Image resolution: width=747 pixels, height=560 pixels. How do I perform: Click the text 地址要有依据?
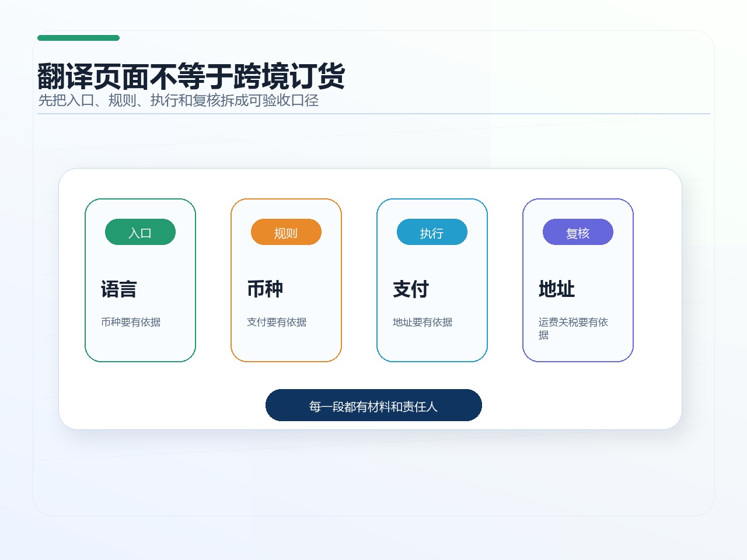point(423,322)
